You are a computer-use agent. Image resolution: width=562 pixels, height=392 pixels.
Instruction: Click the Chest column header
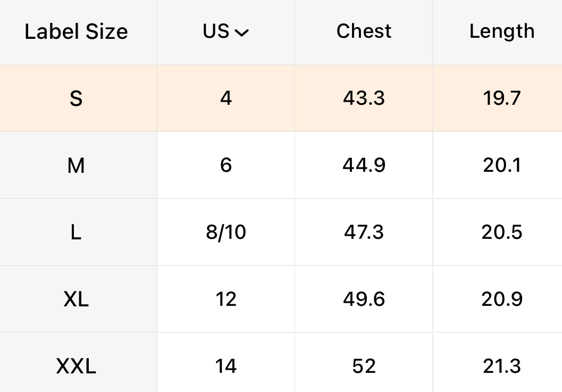(x=364, y=31)
